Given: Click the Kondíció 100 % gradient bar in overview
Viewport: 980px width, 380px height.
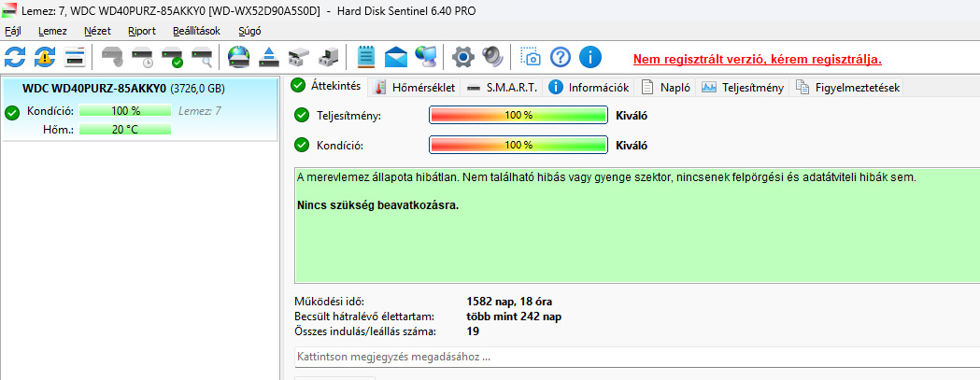Looking at the screenshot, I should click(518, 146).
